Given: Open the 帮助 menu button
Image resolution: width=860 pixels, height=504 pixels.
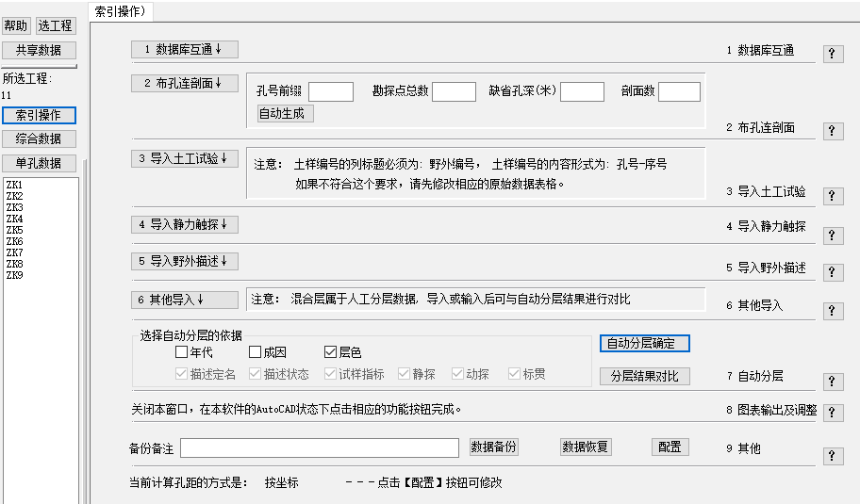Looking at the screenshot, I should tap(16, 25).
